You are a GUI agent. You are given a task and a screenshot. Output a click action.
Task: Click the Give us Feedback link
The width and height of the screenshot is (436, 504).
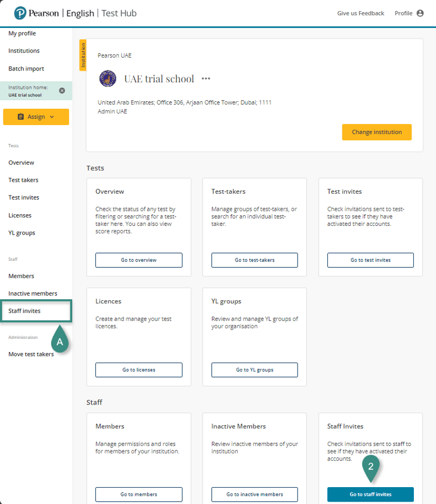pyautogui.click(x=360, y=13)
